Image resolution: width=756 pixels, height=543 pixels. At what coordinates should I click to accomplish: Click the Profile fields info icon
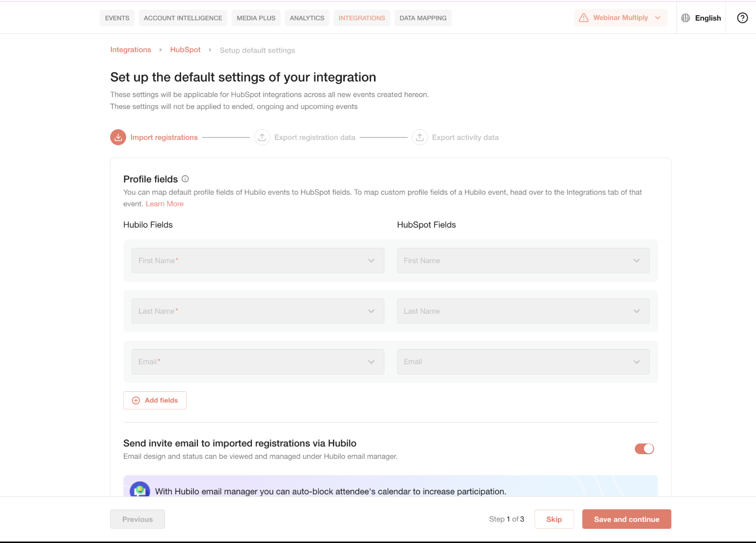(185, 179)
